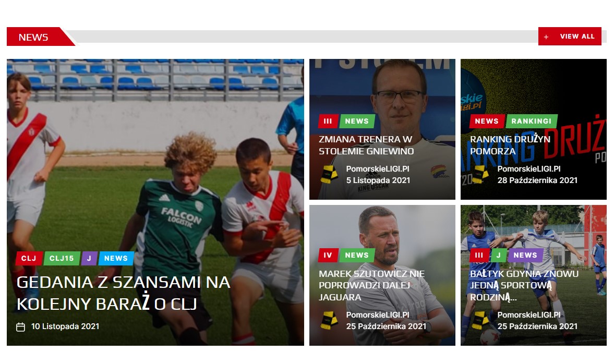
Task: Click the calendar icon next to 10 Listopada 2021
Action: (x=20, y=327)
